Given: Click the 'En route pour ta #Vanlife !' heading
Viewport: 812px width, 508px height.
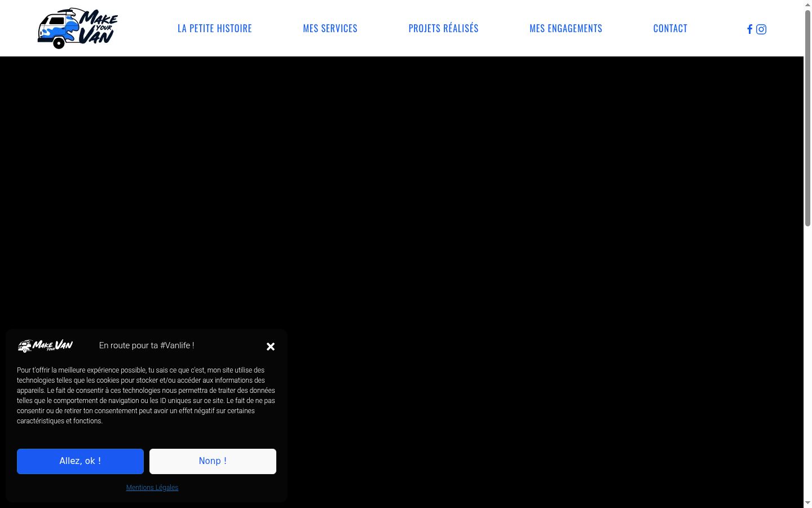Looking at the screenshot, I should (147, 345).
